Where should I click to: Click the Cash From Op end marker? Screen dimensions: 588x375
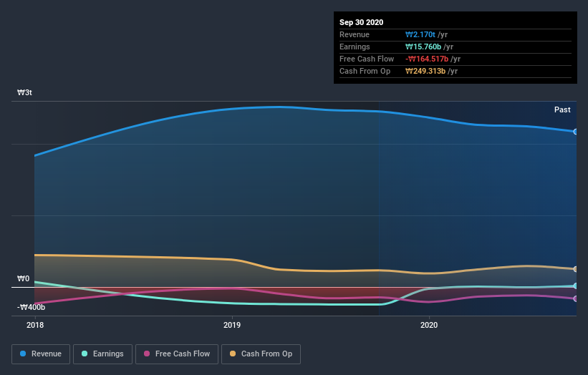click(x=576, y=269)
